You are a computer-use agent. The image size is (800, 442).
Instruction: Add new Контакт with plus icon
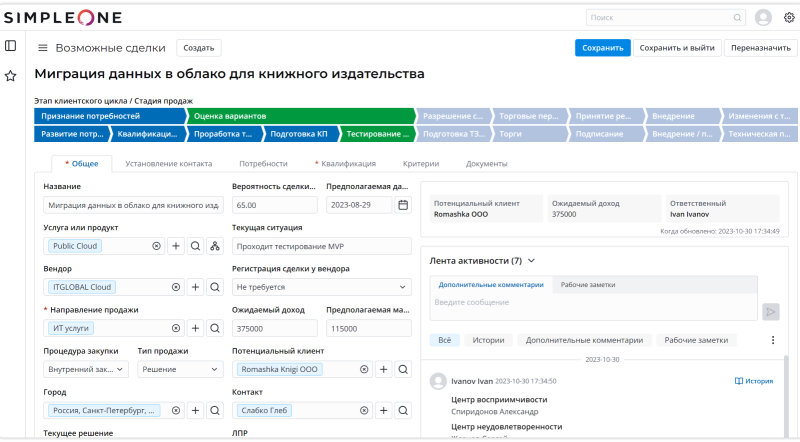click(384, 410)
